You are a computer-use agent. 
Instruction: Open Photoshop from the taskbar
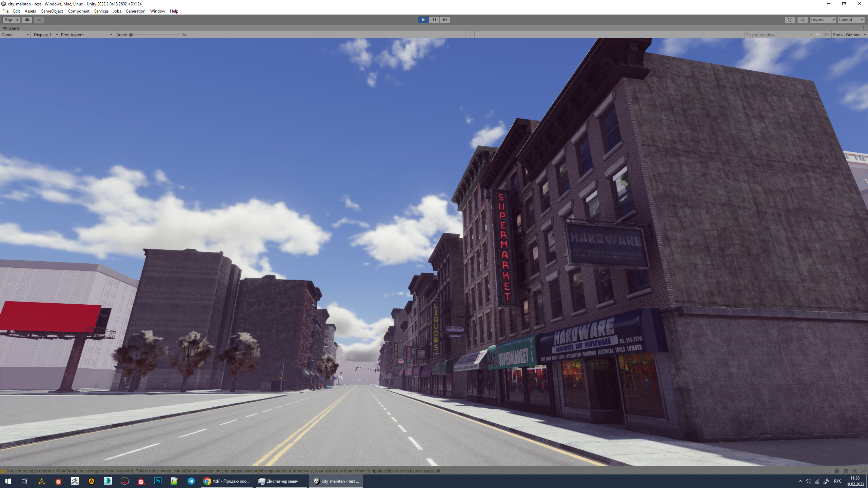158,481
